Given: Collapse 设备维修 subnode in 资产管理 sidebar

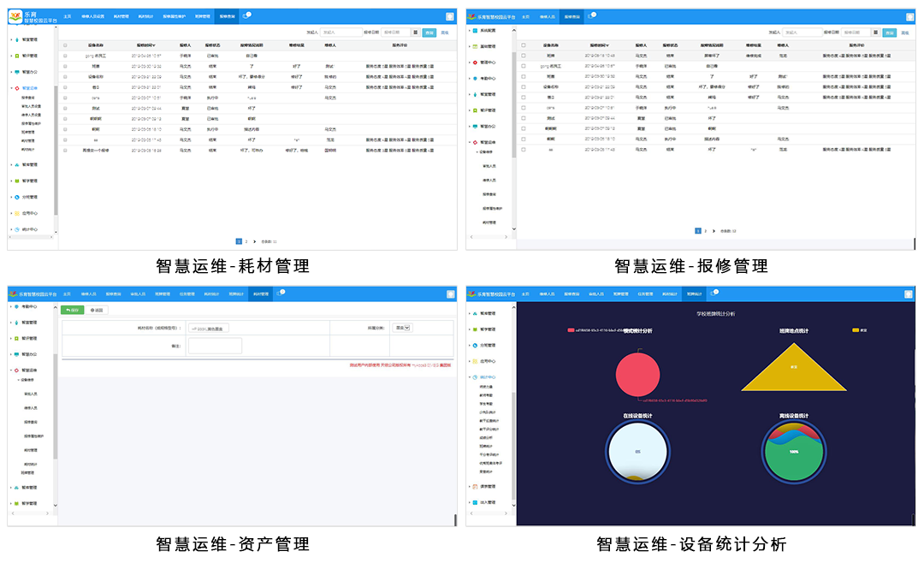Looking at the screenshot, I should (18, 380).
